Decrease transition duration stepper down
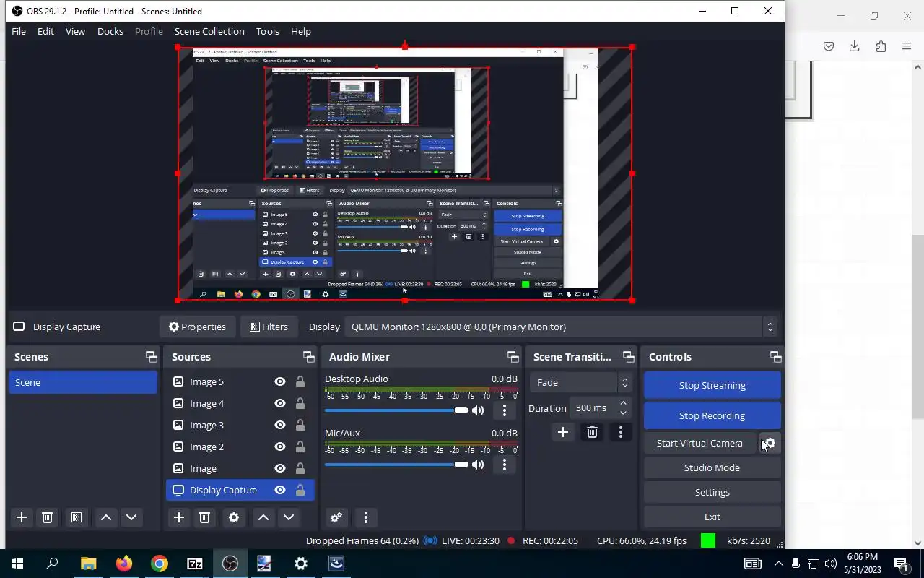This screenshot has width=924, height=578. click(x=623, y=413)
